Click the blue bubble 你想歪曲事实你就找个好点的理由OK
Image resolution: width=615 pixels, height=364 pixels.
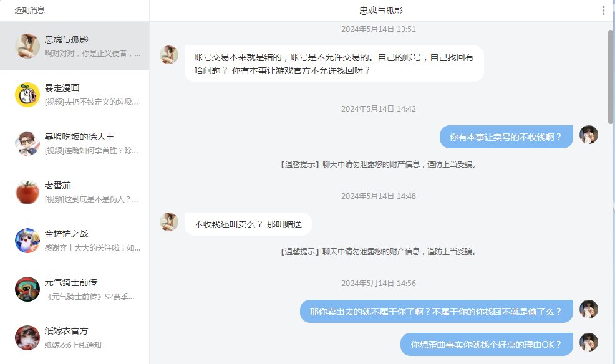487,344
